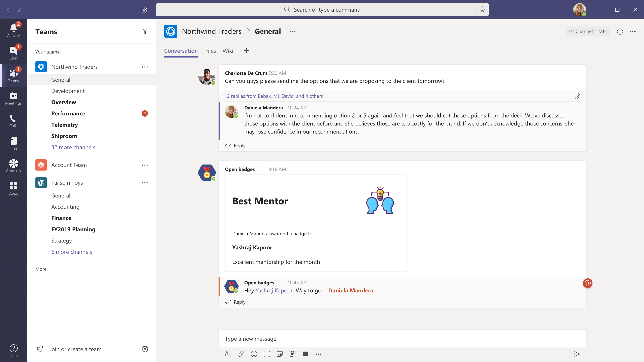Open the emoji picker in compose toolbar
Image resolution: width=644 pixels, height=362 pixels.
tap(254, 354)
